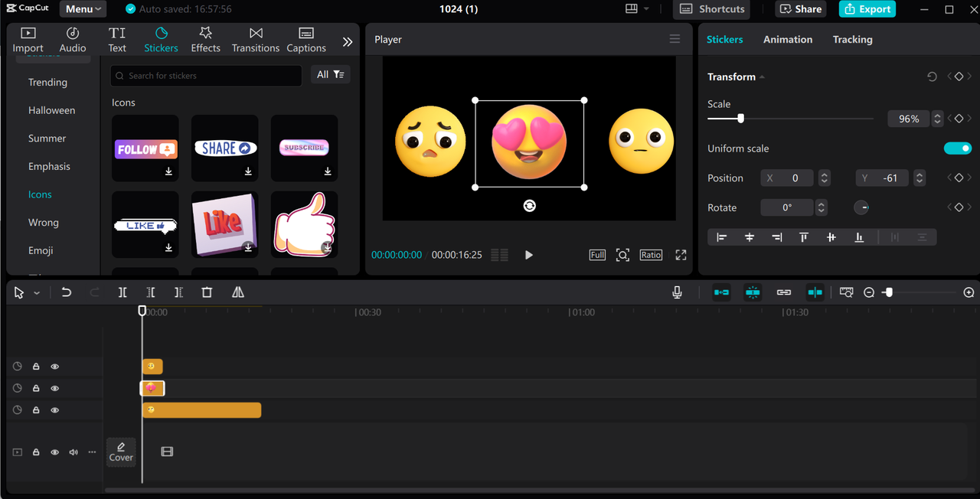The image size is (980, 499).
Task: Switch to the Tracking tab
Action: 852,39
